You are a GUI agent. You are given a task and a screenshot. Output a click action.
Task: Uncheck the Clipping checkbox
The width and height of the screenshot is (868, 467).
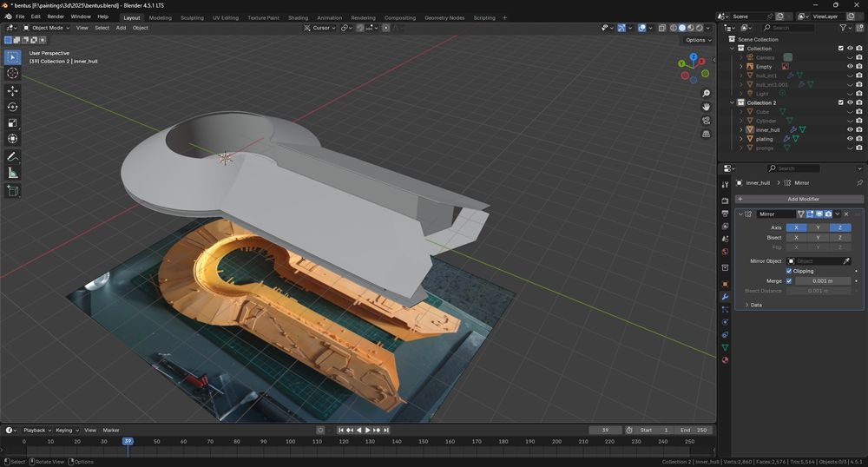pyautogui.click(x=790, y=271)
